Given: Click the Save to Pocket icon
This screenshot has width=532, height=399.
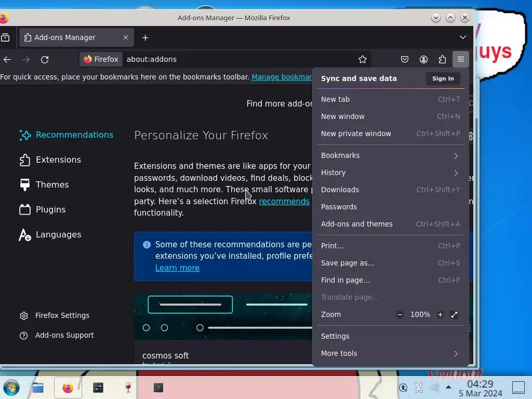Looking at the screenshot, I should point(404,59).
